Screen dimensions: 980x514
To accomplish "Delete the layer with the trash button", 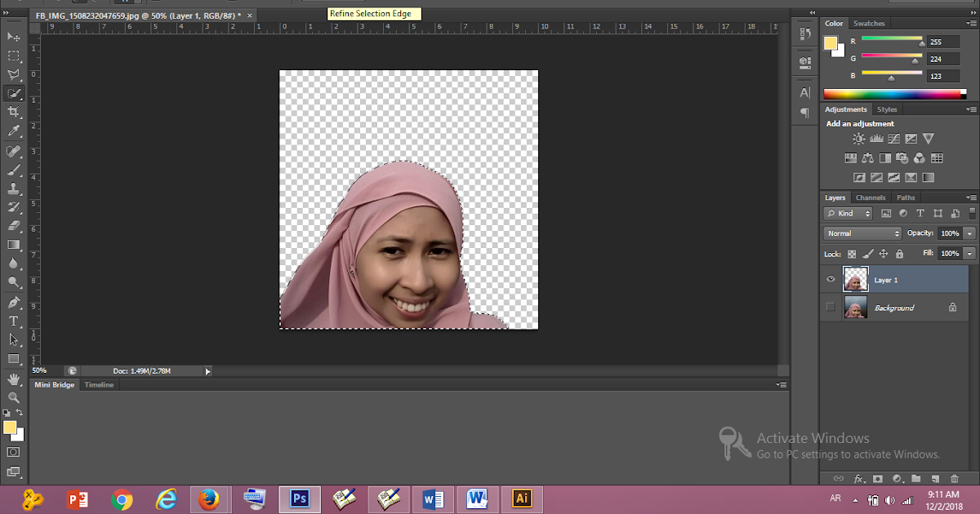I will click(x=954, y=479).
